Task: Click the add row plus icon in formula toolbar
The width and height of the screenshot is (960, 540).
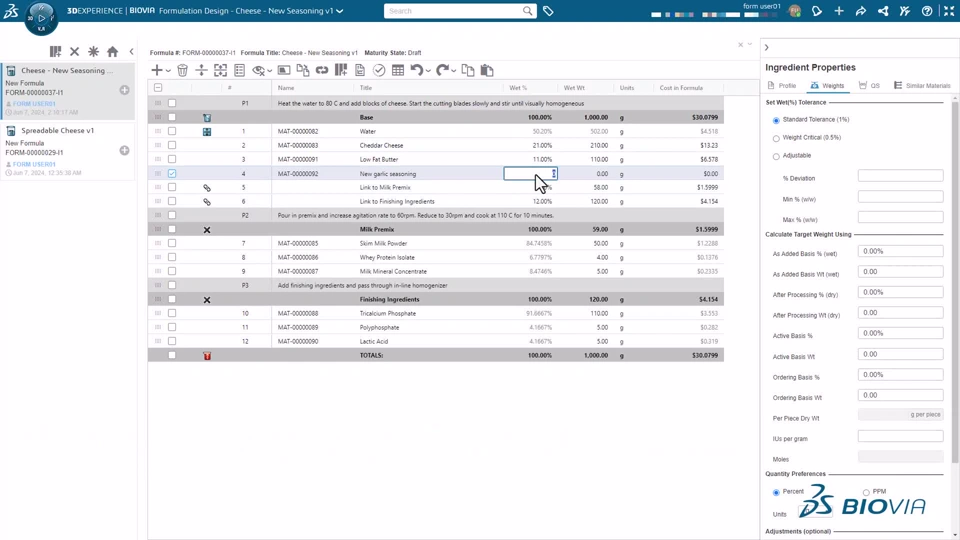Action: point(157,70)
